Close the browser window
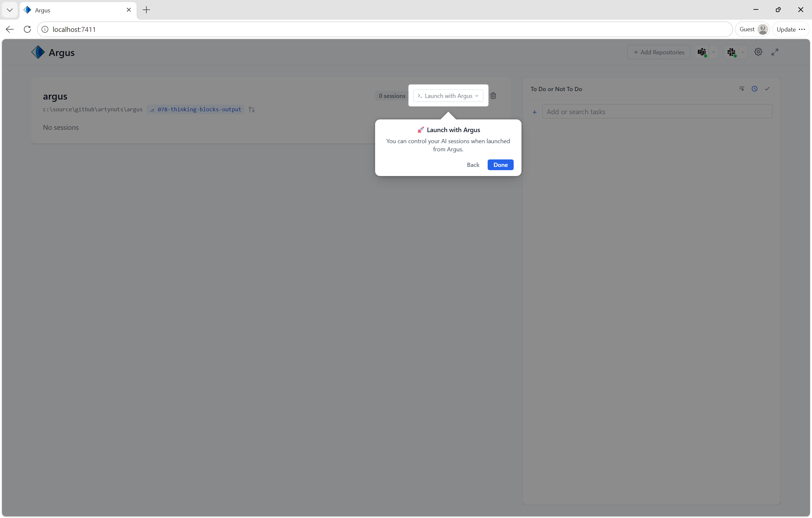This screenshot has height=518, width=812. [x=801, y=10]
